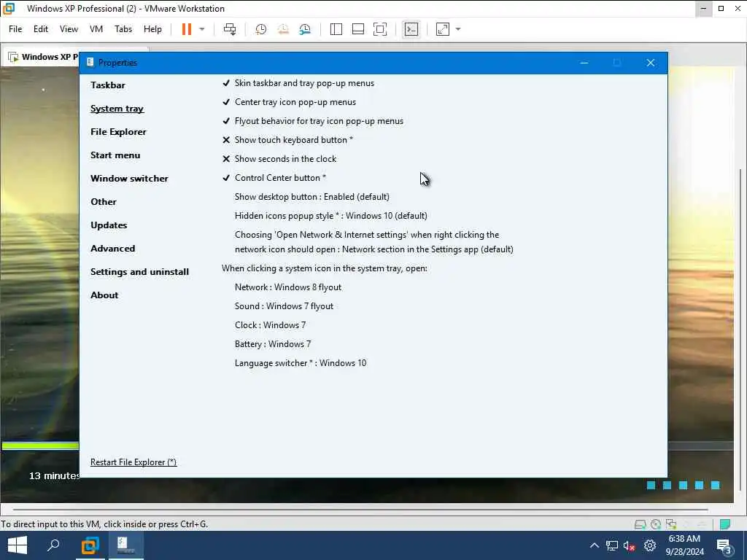Viewport: 747px width, 560px height.
Task: Click the VMware hard disk status icon
Action: click(640, 524)
